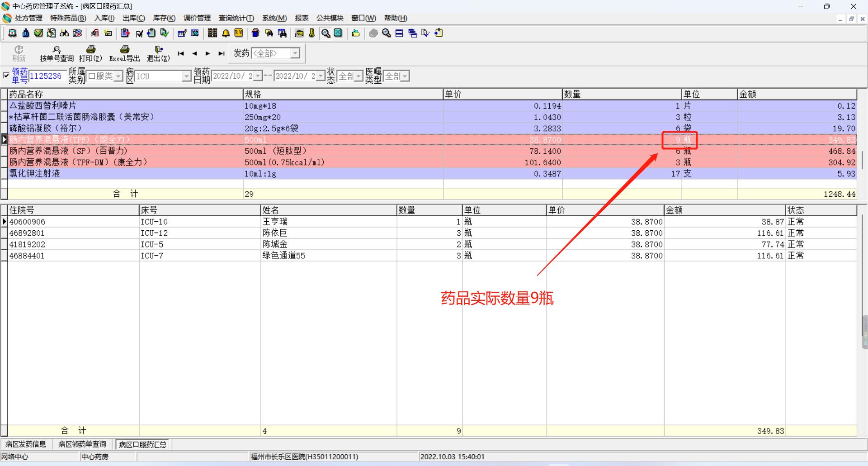Viewport: 868px width, 466px height.
Task: Click the teal X box toolbar icon
Action: [x=338, y=33]
